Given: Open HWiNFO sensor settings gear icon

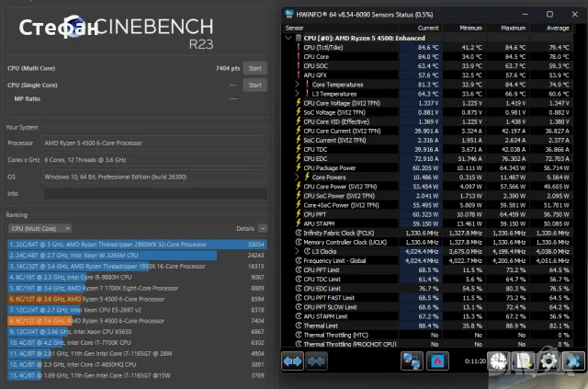Looking at the screenshot, I should [x=548, y=361].
